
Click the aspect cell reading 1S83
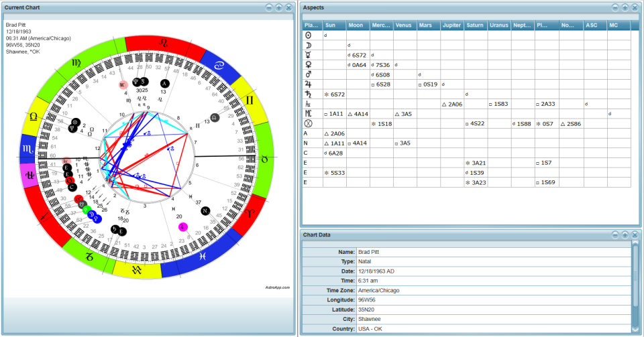point(499,104)
